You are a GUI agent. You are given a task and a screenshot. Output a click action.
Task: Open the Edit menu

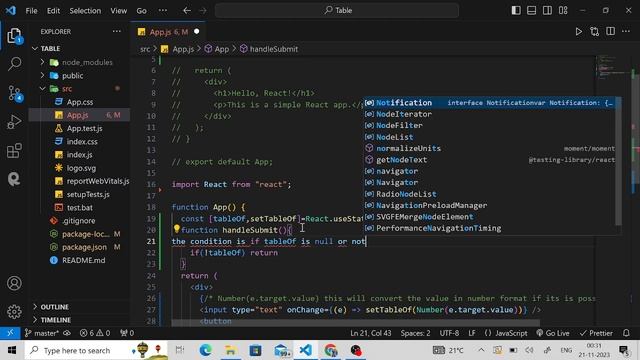[x=53, y=11]
